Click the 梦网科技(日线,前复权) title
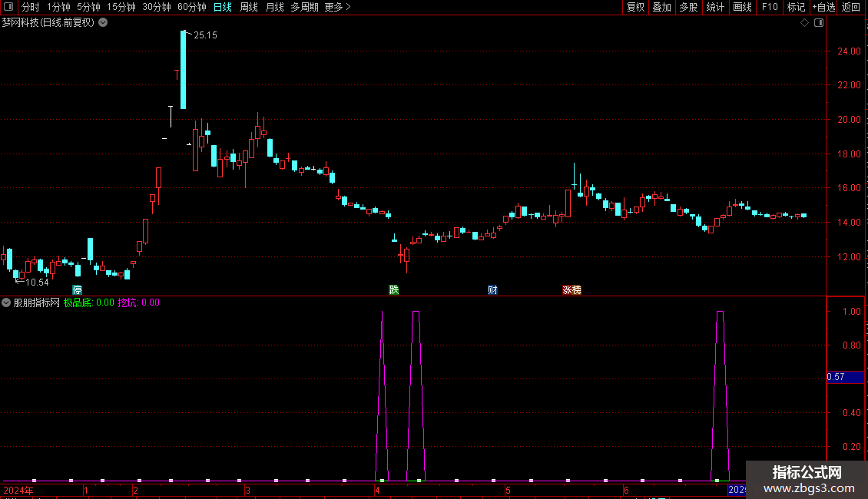868x499 pixels. [x=48, y=23]
